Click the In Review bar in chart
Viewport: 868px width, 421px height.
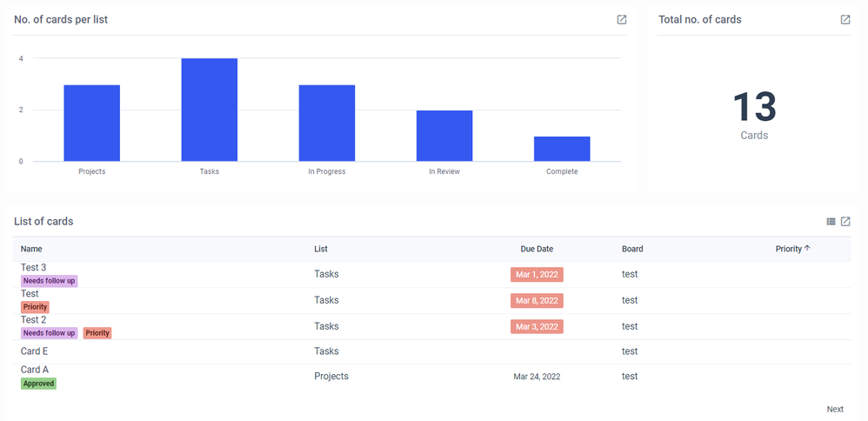click(x=444, y=136)
